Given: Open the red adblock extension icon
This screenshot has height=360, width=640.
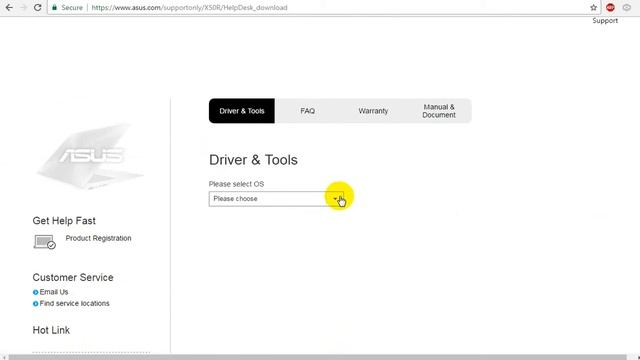Looking at the screenshot, I should pyautogui.click(x=610, y=7).
